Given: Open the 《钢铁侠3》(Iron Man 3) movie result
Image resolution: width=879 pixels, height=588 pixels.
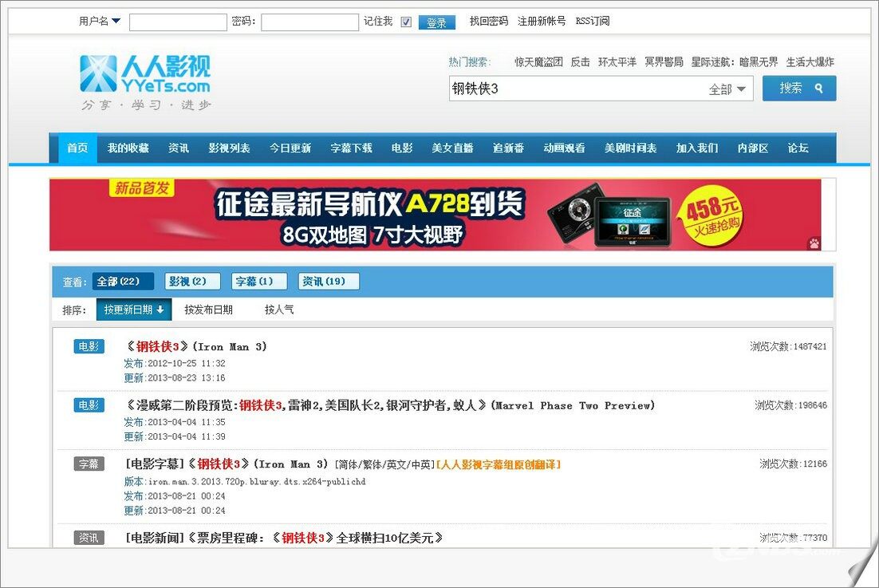Looking at the screenshot, I should point(195,346).
